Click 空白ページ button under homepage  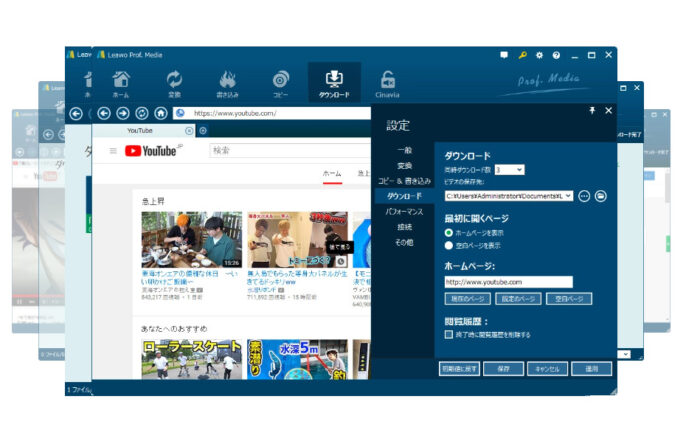point(569,299)
